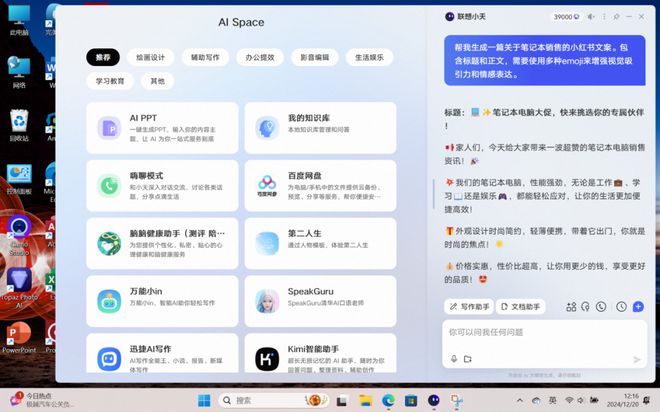Switch to the 学习教育 category tab
The width and height of the screenshot is (660, 412).
coord(110,81)
